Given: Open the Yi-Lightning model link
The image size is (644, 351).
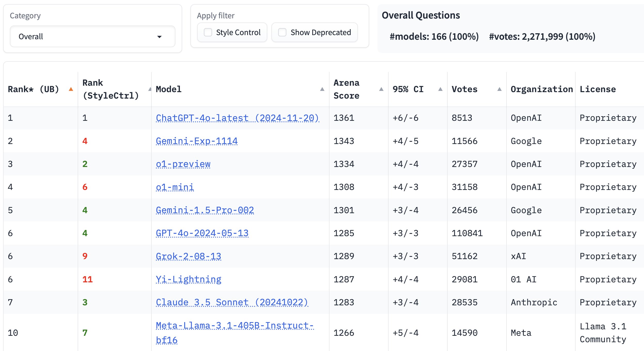Looking at the screenshot, I should tap(188, 280).
